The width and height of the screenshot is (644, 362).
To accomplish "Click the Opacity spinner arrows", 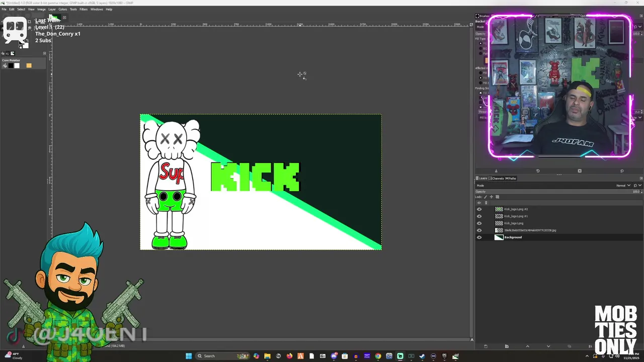I will [641, 192].
